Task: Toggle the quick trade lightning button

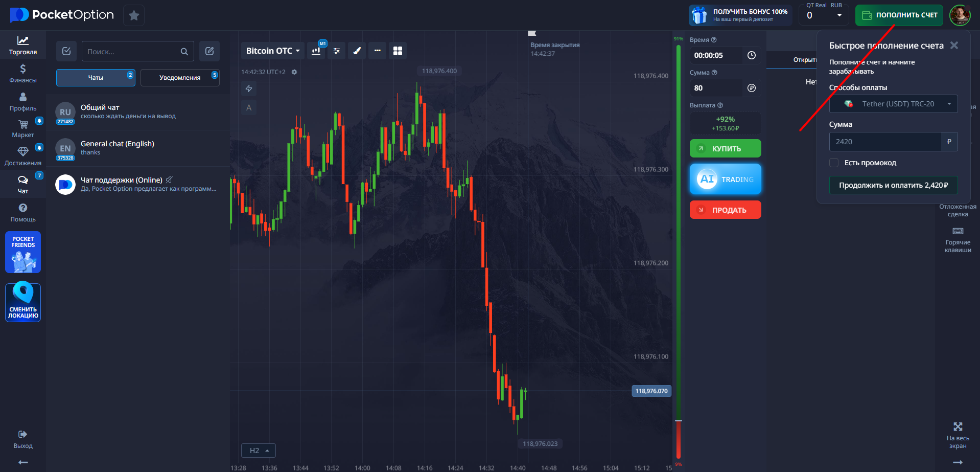Action: click(x=249, y=88)
